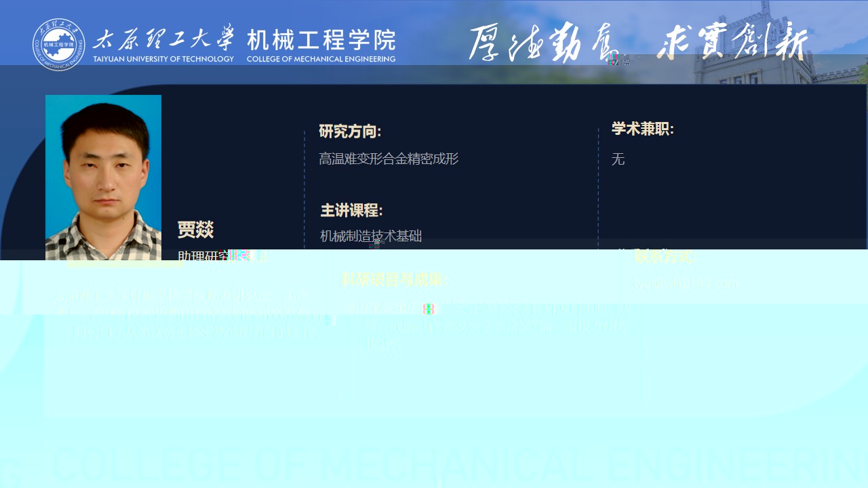Click the 学术兼职 heading

(643, 129)
